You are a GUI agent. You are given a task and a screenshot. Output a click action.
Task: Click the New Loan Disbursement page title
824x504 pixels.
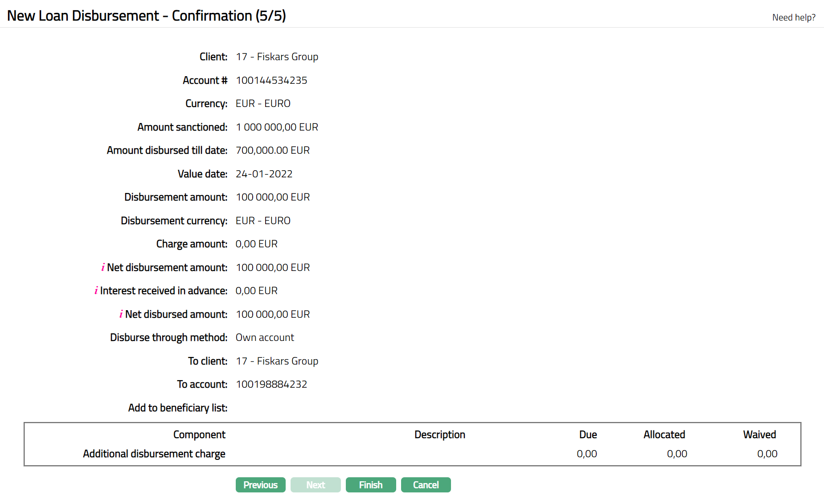pos(147,16)
